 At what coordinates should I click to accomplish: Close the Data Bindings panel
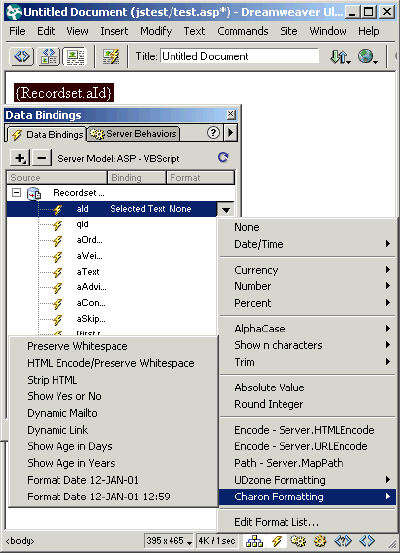pyautogui.click(x=231, y=114)
